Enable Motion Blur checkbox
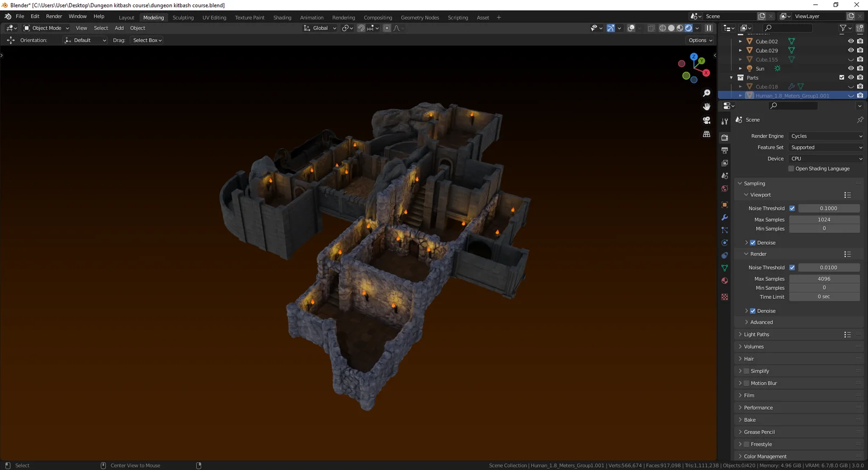Viewport: 868px width, 470px height. point(746,383)
